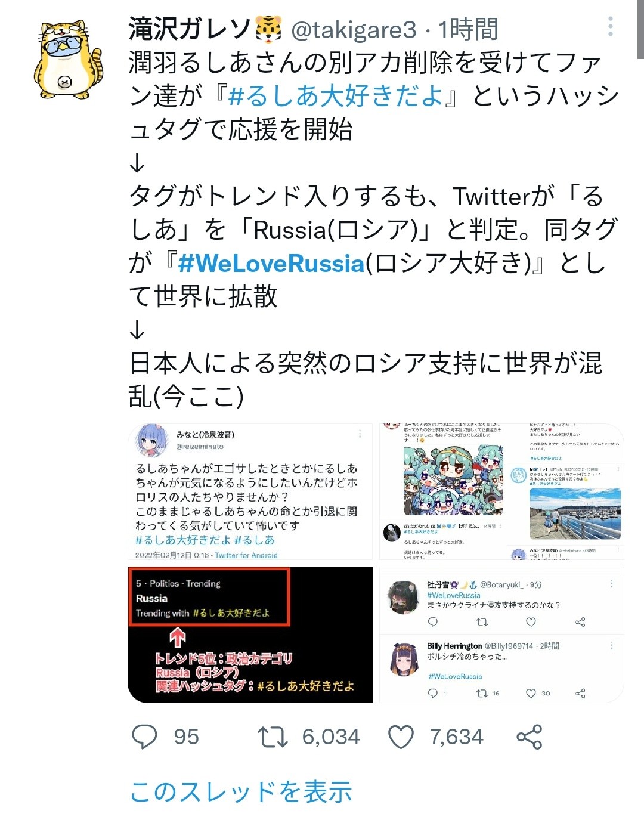Open the tweet's three-dot more menu
Viewport: 644px width, 820px height.
coord(610,27)
